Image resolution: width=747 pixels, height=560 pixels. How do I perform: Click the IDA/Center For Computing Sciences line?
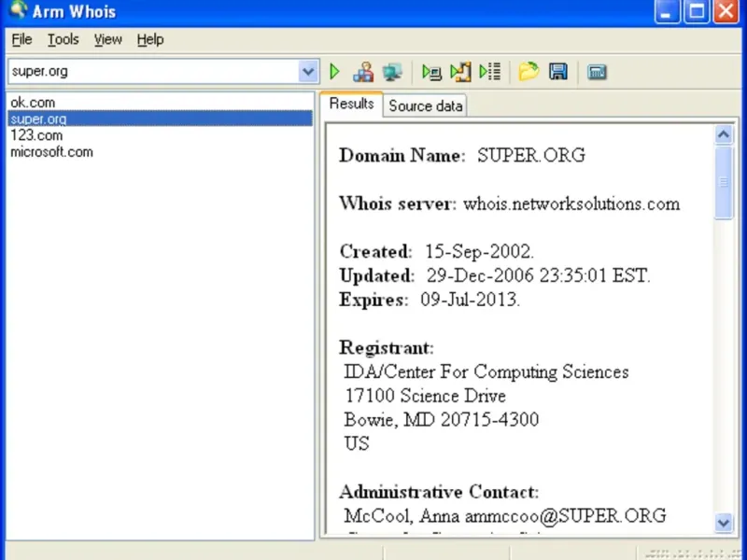[x=486, y=371]
